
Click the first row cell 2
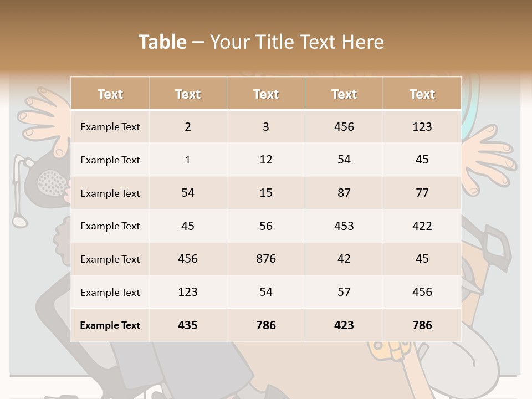pyautogui.click(x=188, y=126)
